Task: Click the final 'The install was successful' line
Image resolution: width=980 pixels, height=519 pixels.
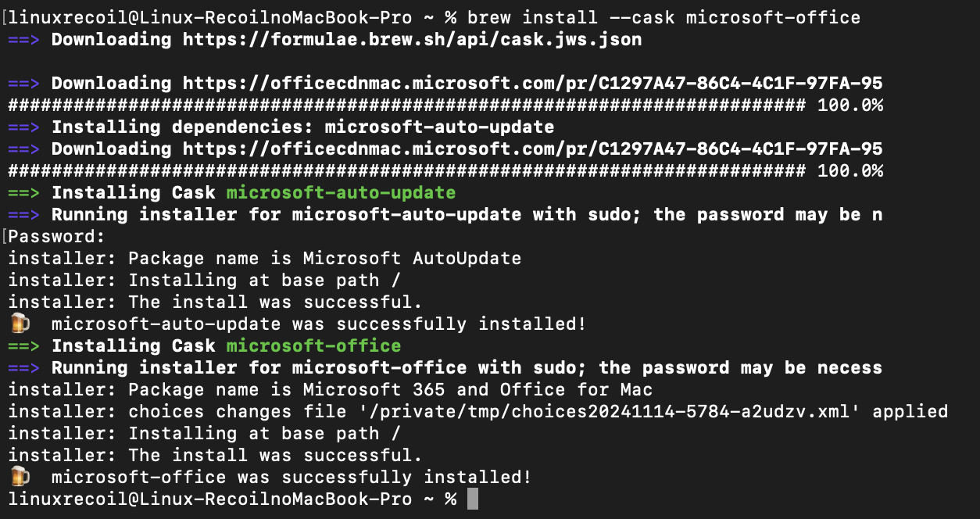Action: [x=215, y=455]
